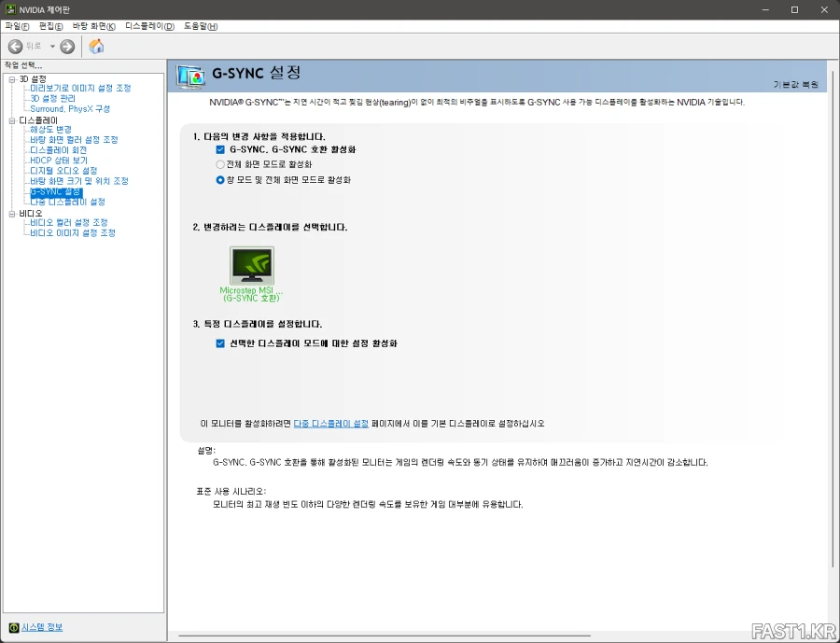Open 바탕 화면 크기 및 위치 조정 page
Viewport: 840px width, 643px height.
[x=79, y=181]
